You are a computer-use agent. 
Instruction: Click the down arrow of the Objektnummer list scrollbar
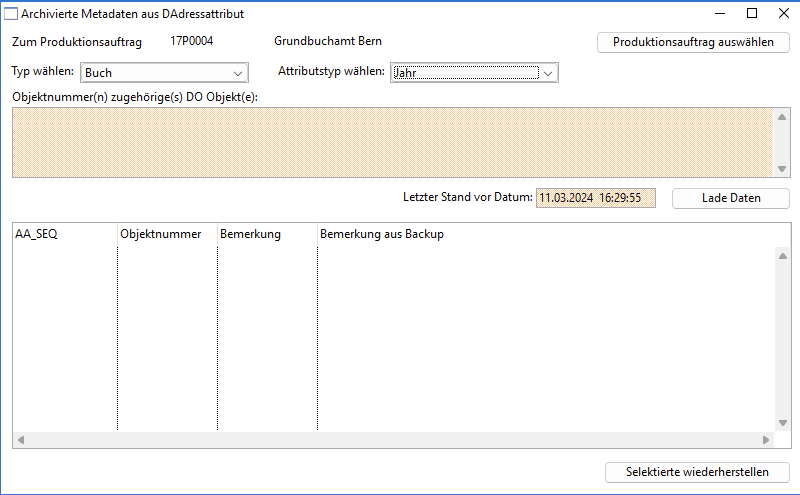pyautogui.click(x=782, y=169)
